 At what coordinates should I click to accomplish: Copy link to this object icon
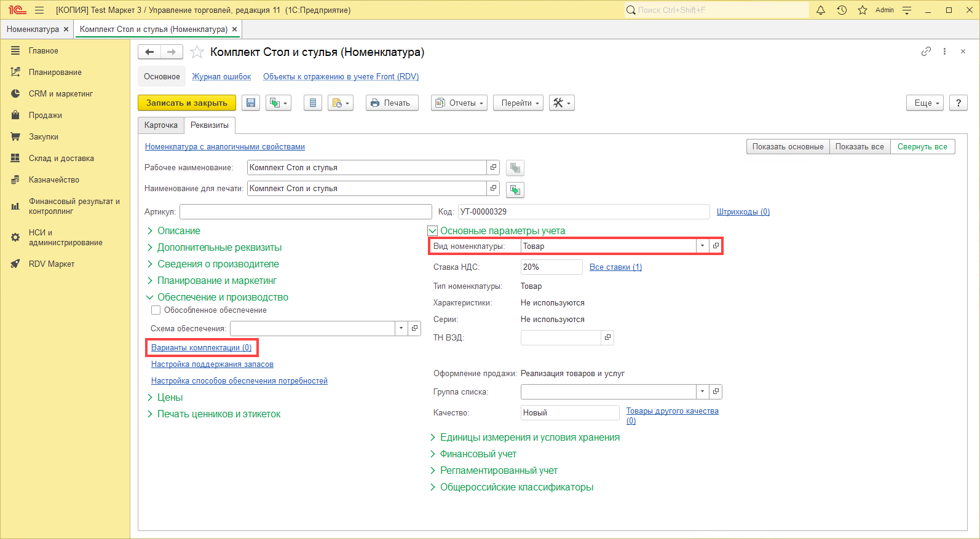click(926, 52)
